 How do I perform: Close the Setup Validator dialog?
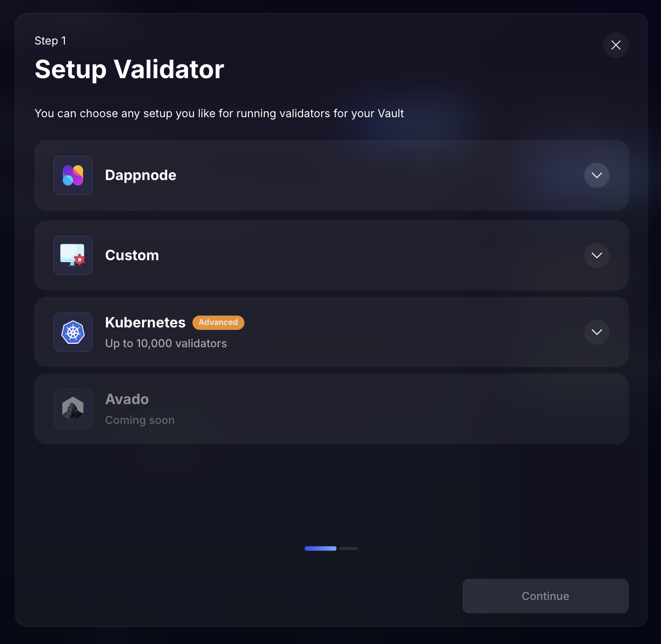[615, 45]
